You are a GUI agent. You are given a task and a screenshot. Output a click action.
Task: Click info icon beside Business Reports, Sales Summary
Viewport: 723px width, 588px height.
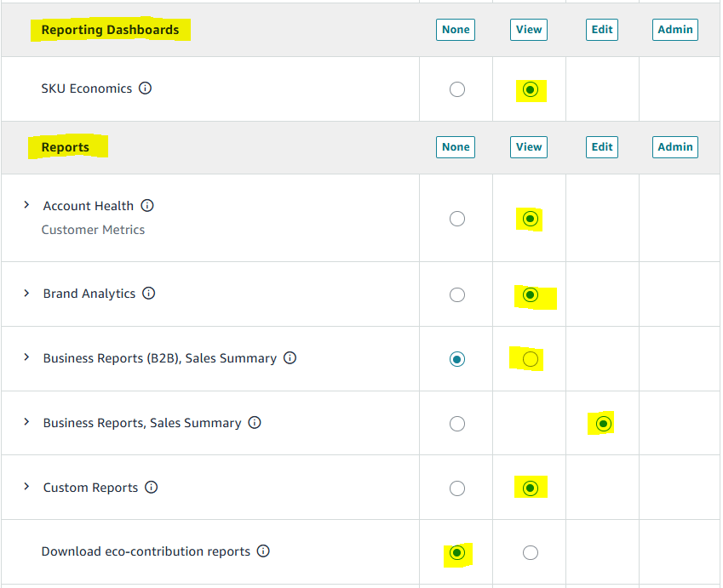coord(255,423)
